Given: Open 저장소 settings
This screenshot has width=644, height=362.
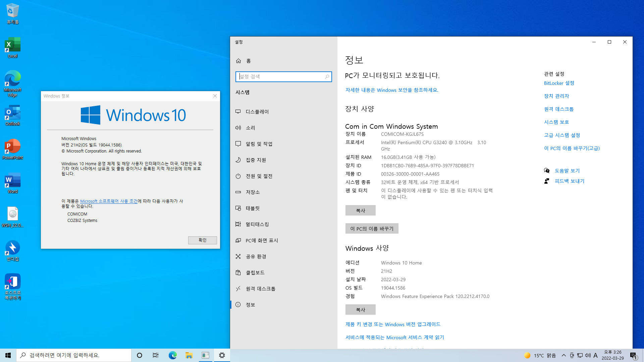Looking at the screenshot, I should coord(283,192).
